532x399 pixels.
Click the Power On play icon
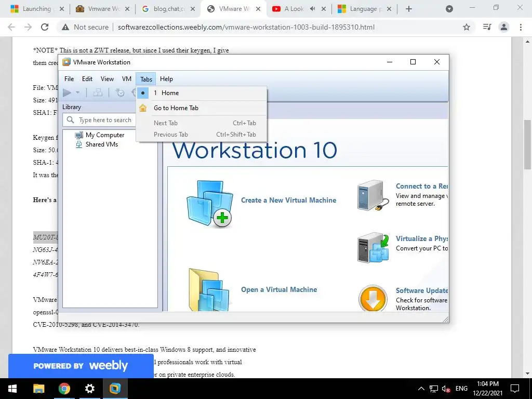click(x=67, y=92)
